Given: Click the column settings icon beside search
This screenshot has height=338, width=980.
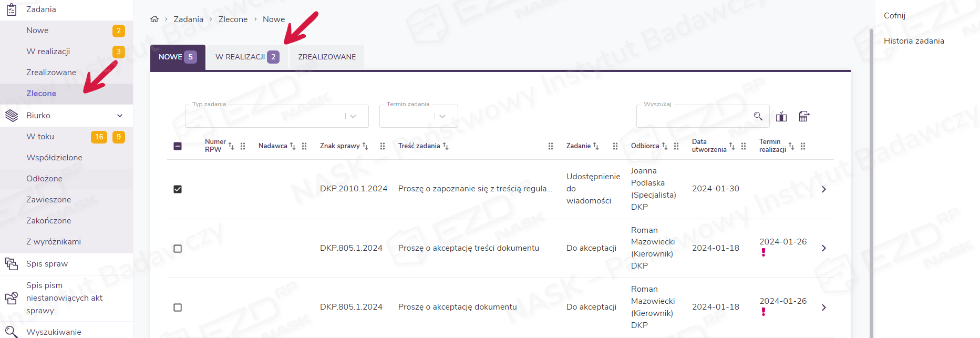Looking at the screenshot, I should (x=781, y=116).
